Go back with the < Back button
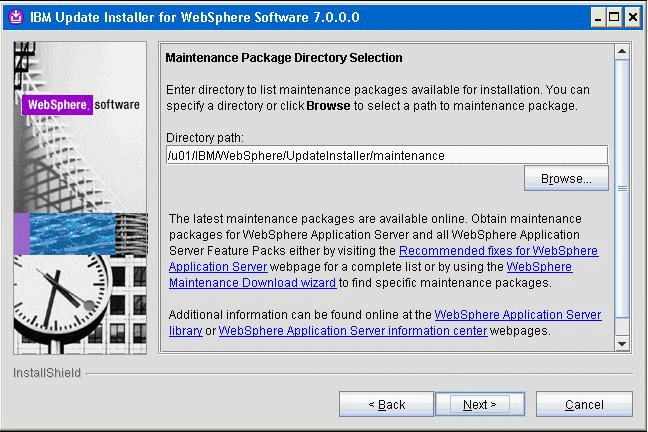 pyautogui.click(x=386, y=404)
